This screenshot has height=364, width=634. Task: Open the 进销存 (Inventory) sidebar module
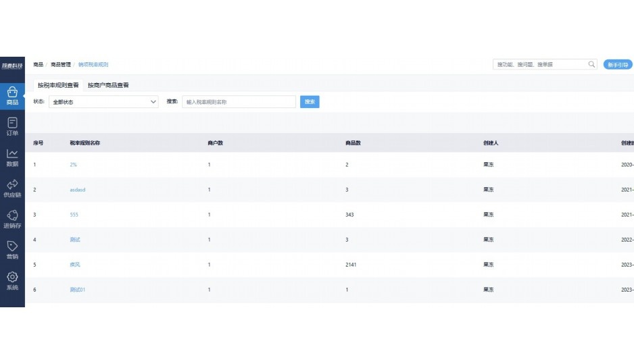click(x=12, y=219)
